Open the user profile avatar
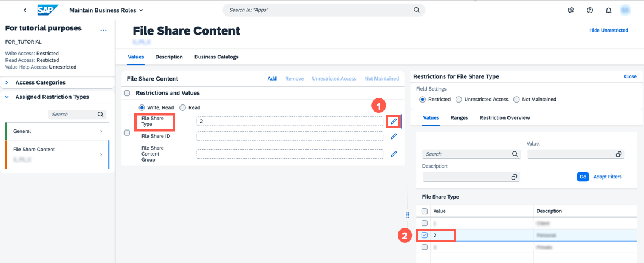This screenshot has width=644, height=263. click(626, 10)
